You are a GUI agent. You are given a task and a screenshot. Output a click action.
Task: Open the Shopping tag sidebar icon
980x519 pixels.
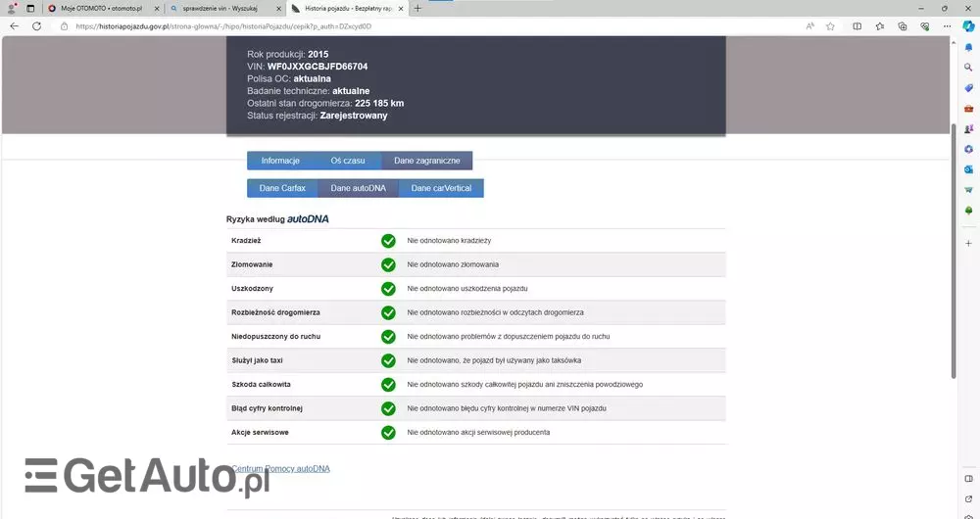pos(968,87)
